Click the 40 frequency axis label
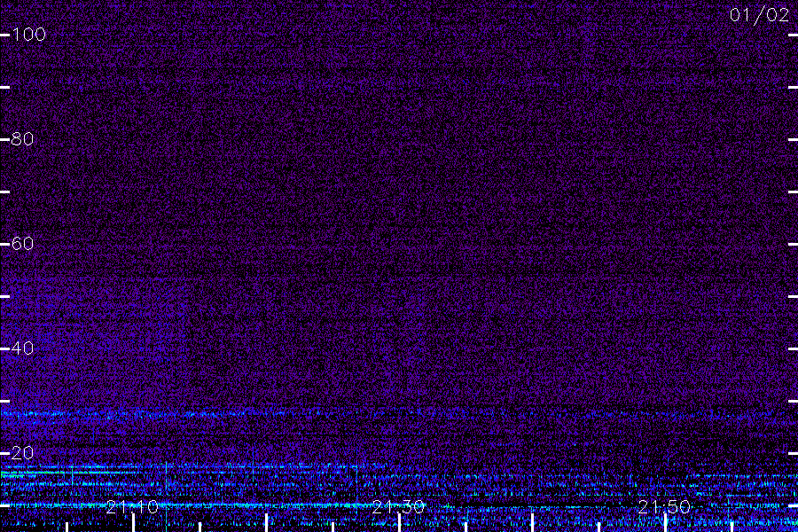The image size is (798, 532). click(22, 348)
